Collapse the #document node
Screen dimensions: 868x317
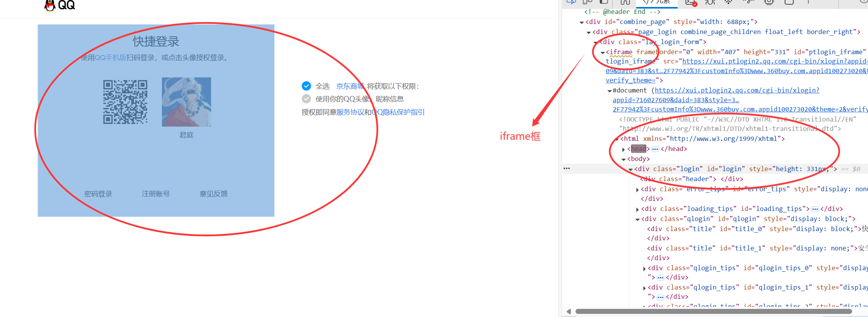[610, 91]
